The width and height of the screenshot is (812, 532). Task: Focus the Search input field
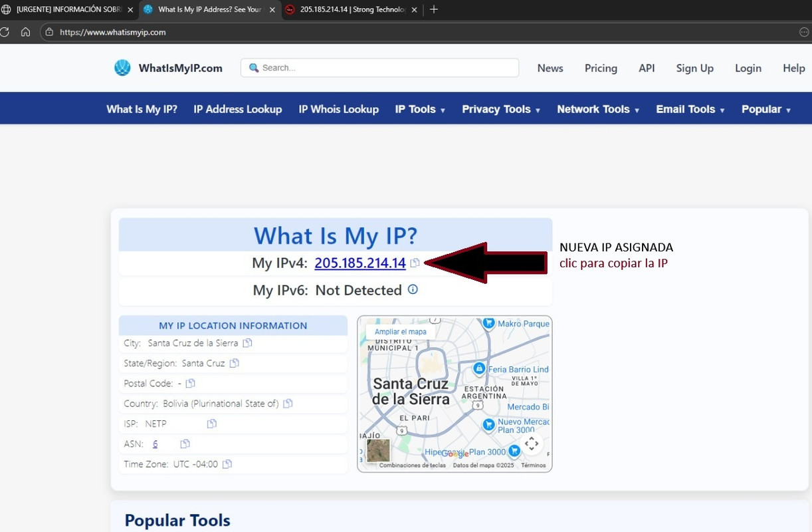pyautogui.click(x=379, y=68)
